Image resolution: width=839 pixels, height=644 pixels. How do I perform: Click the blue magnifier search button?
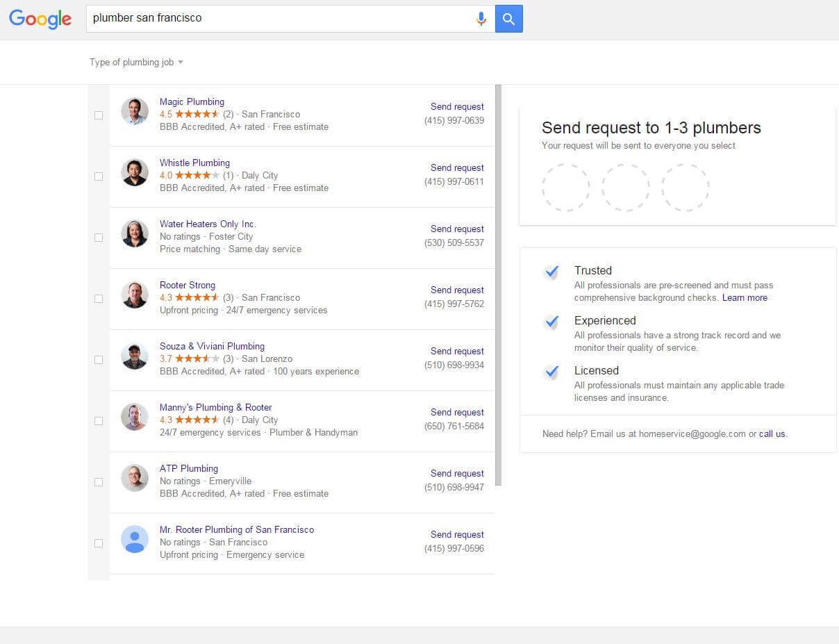[x=509, y=19]
